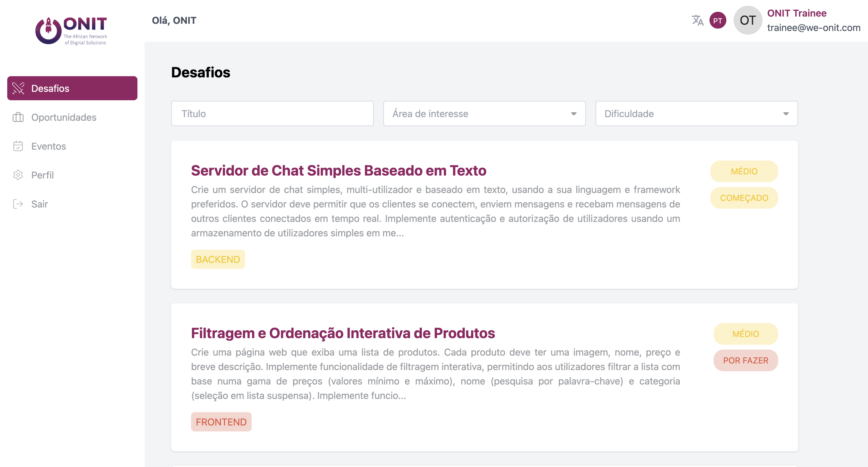Click the ONIT Trainee user name
The width and height of the screenshot is (868, 467).
point(797,13)
